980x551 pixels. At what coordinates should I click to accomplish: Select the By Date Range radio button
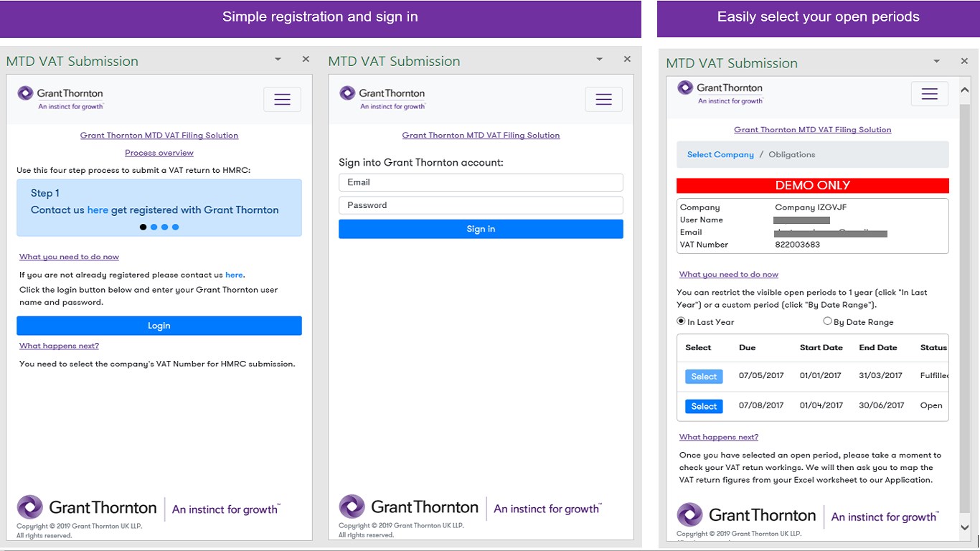coord(827,321)
